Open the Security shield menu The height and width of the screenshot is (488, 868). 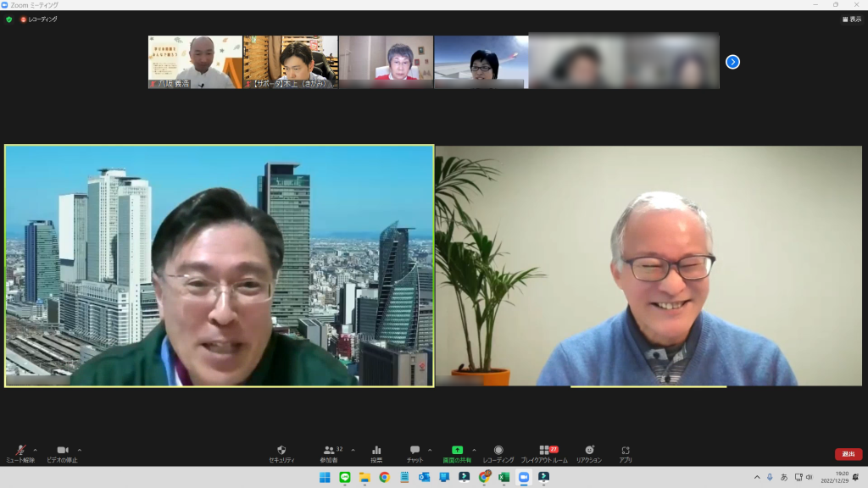(x=281, y=453)
